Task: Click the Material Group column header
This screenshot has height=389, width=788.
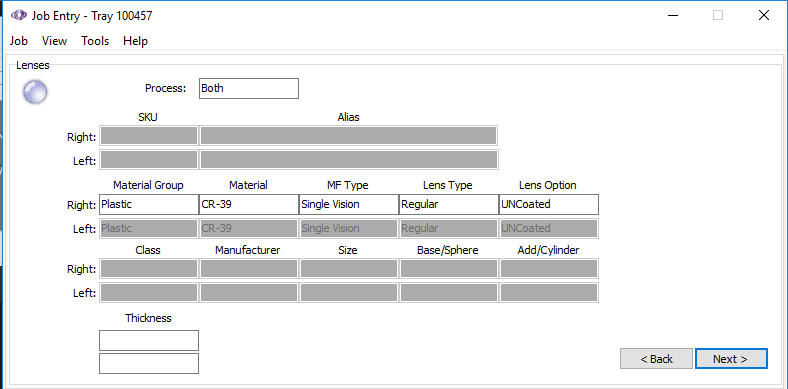Action: click(x=148, y=185)
